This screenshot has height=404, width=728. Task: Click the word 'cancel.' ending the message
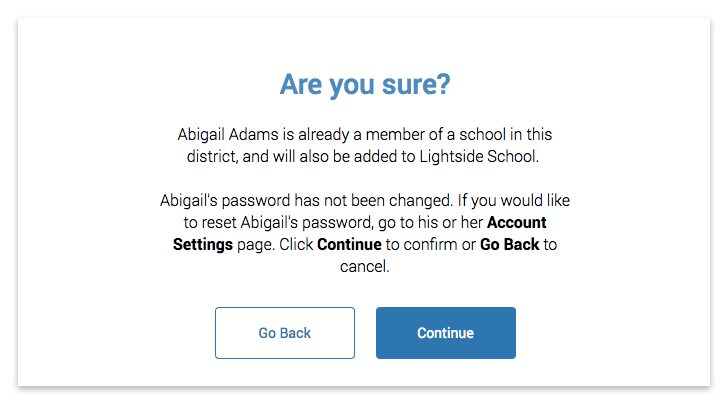pos(364,267)
